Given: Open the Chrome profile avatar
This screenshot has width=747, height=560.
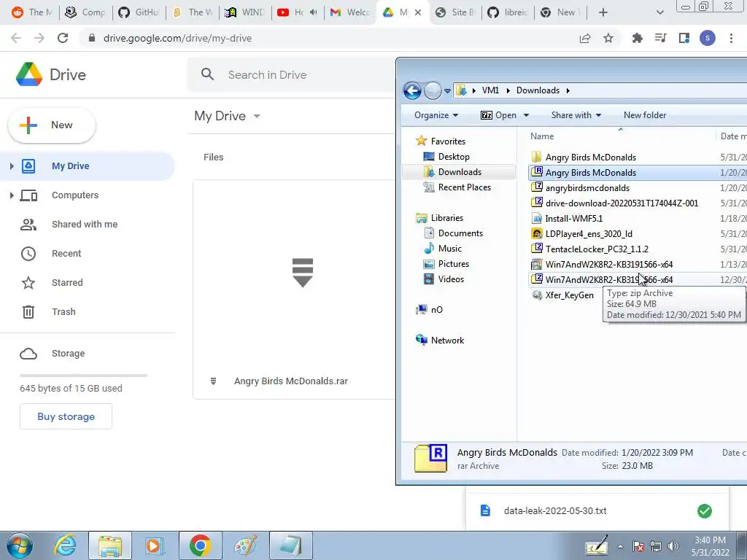Looking at the screenshot, I should (708, 38).
